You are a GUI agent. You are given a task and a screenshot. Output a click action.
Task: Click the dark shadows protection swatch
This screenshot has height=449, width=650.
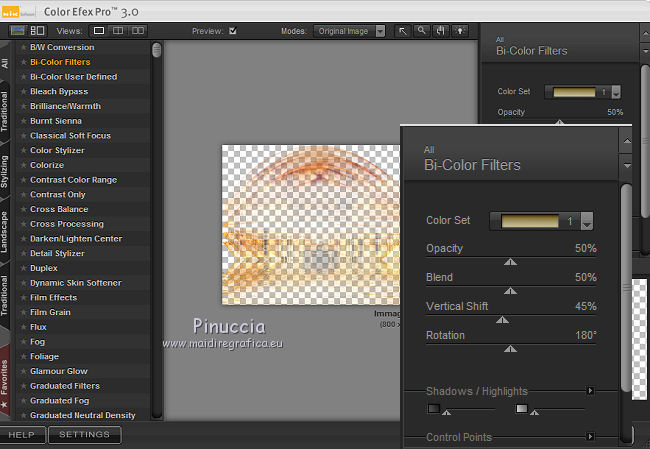pos(434,409)
